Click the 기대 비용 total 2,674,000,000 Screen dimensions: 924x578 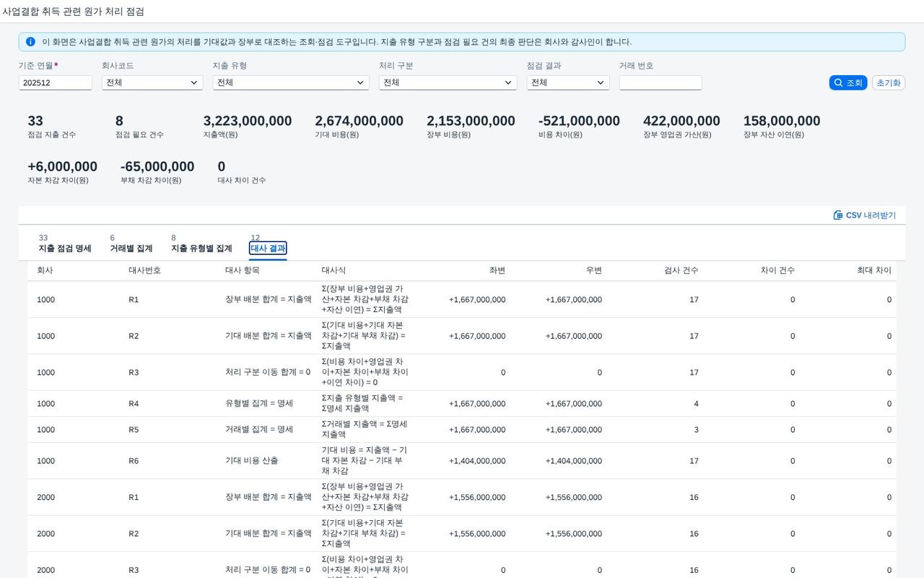359,121
